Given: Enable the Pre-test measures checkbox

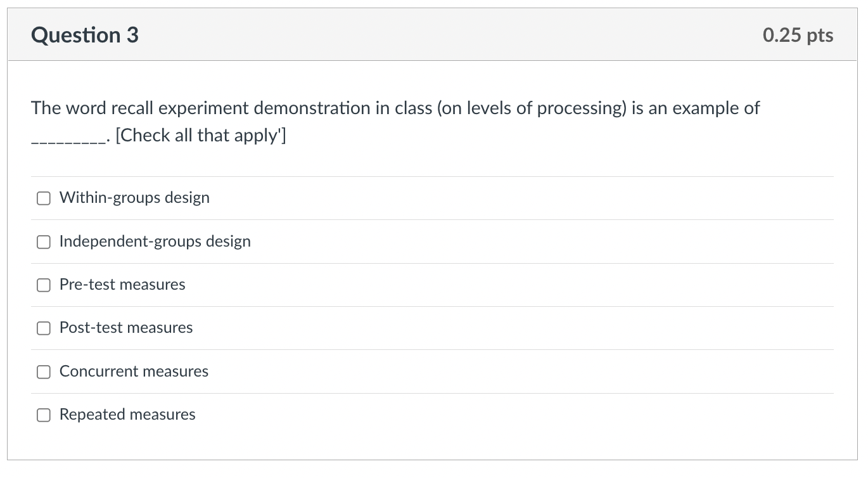Looking at the screenshot, I should [43, 285].
